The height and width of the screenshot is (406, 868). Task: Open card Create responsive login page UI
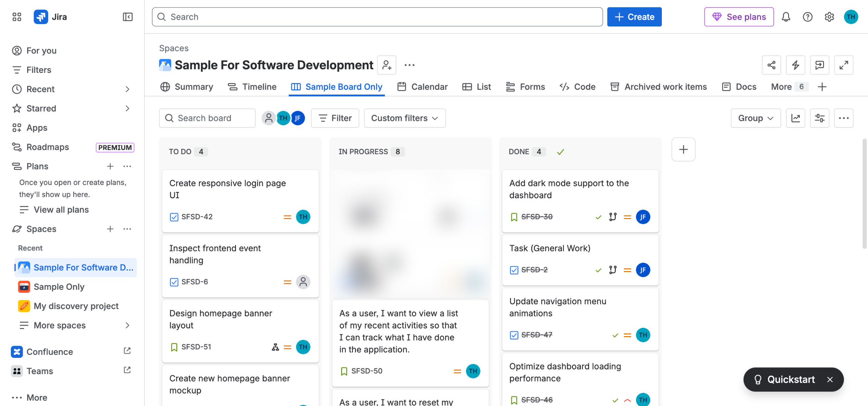tap(240, 201)
